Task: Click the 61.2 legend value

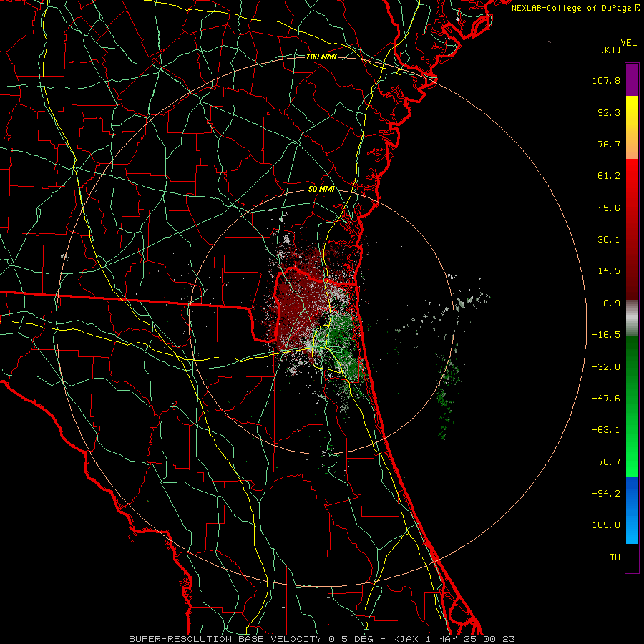Action: [x=609, y=176]
